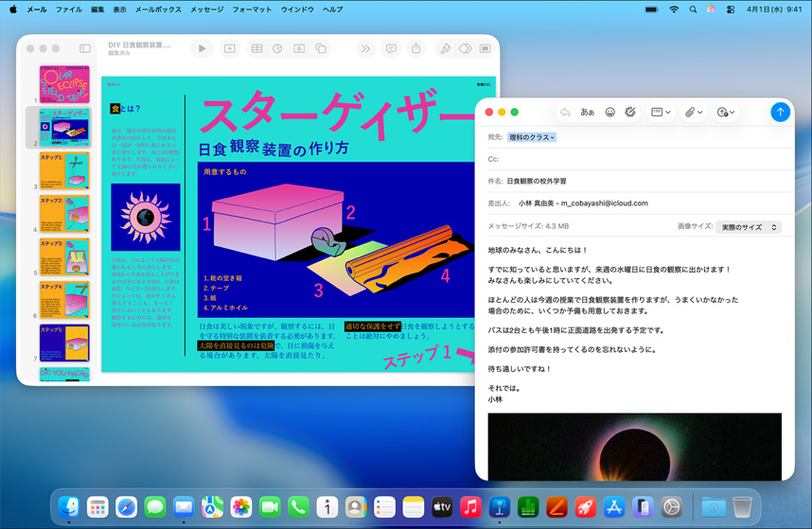This screenshot has height=529, width=812.
Task: Insert a table in Keynote
Action: pos(256,48)
